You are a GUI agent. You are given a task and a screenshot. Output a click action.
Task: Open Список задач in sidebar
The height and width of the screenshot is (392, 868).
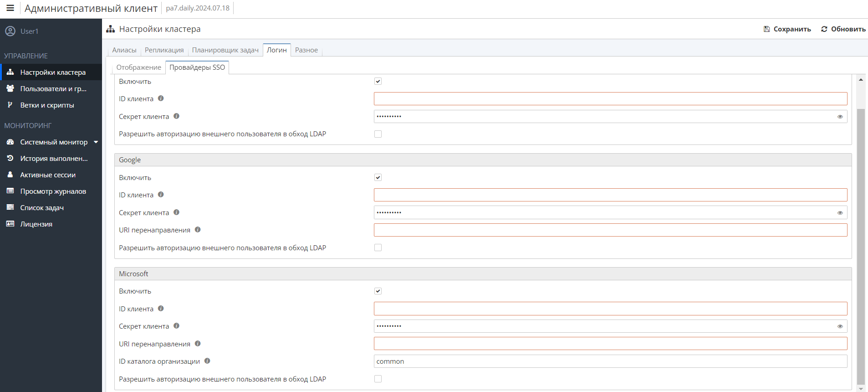[x=51, y=207]
